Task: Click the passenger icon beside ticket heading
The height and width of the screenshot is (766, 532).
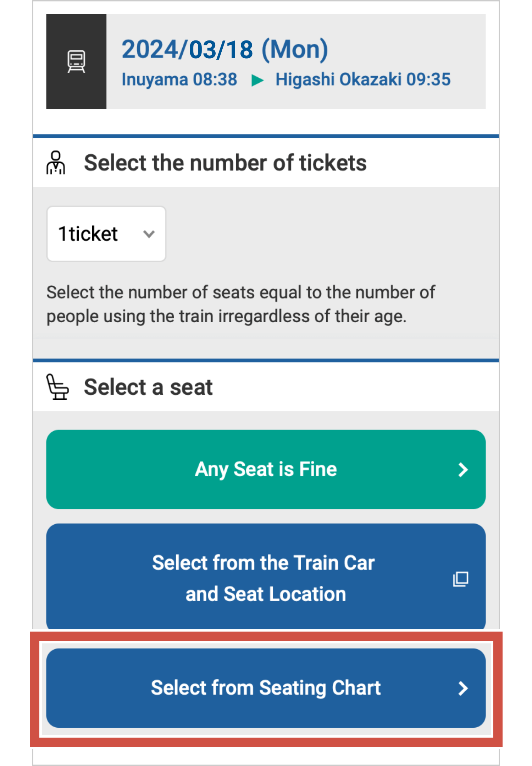Action: (x=56, y=163)
